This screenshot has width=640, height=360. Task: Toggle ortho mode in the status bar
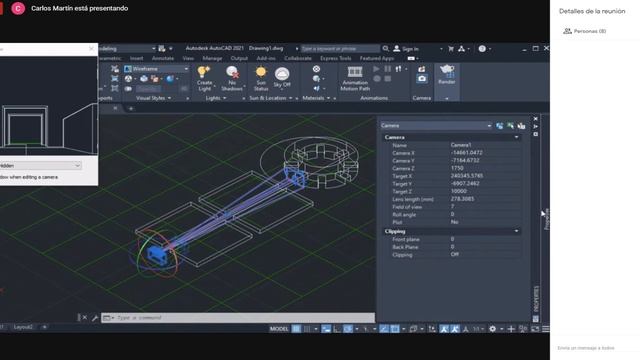coord(337,329)
